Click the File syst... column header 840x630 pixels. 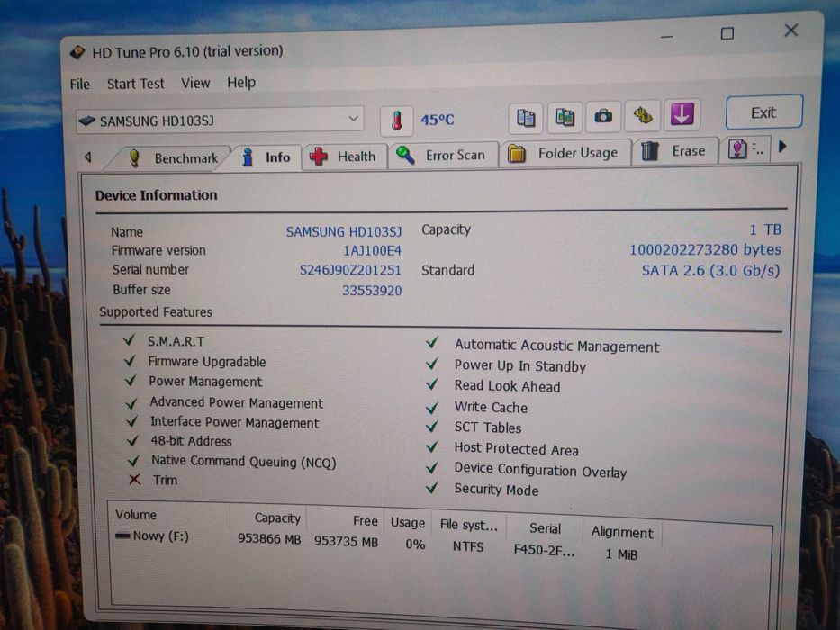coord(469,525)
